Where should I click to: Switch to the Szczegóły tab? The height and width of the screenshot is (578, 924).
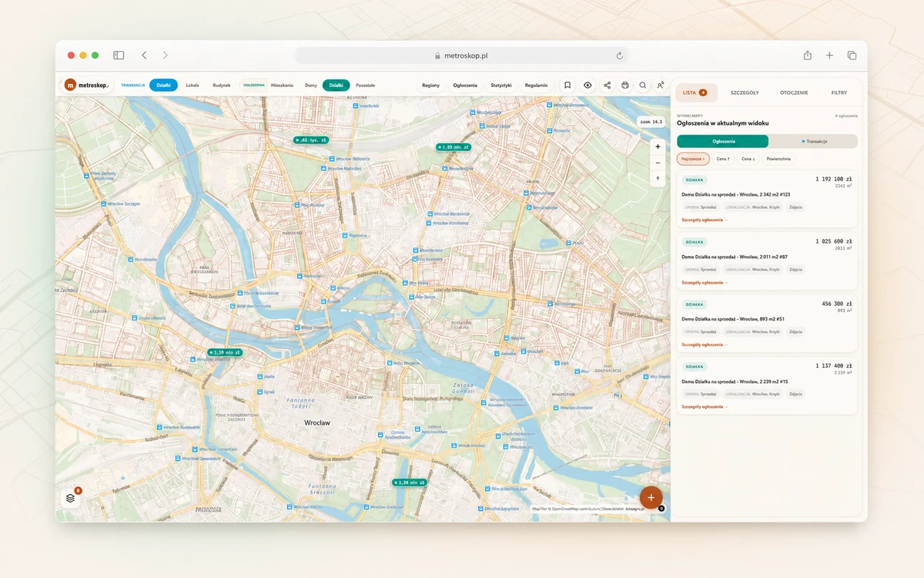coord(745,92)
